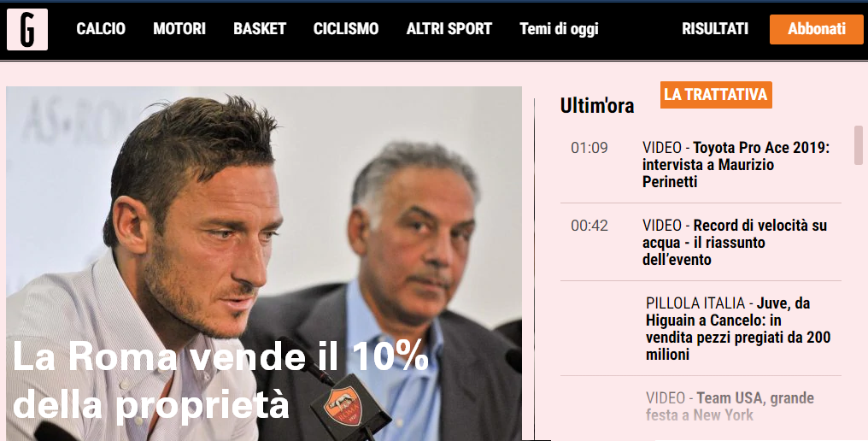Select ALTRI SPORT in navigation bar
Screen dimensions: 868x441
click(x=449, y=29)
